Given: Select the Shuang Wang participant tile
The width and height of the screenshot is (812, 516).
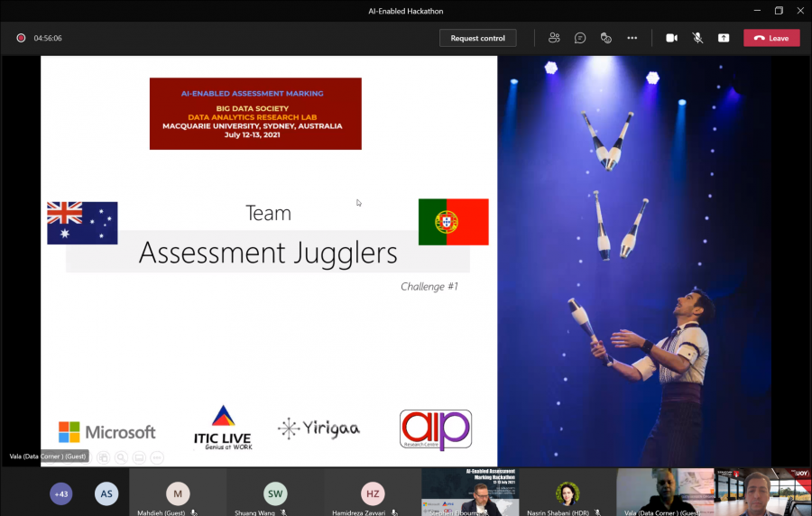Looking at the screenshot, I should click(275, 493).
